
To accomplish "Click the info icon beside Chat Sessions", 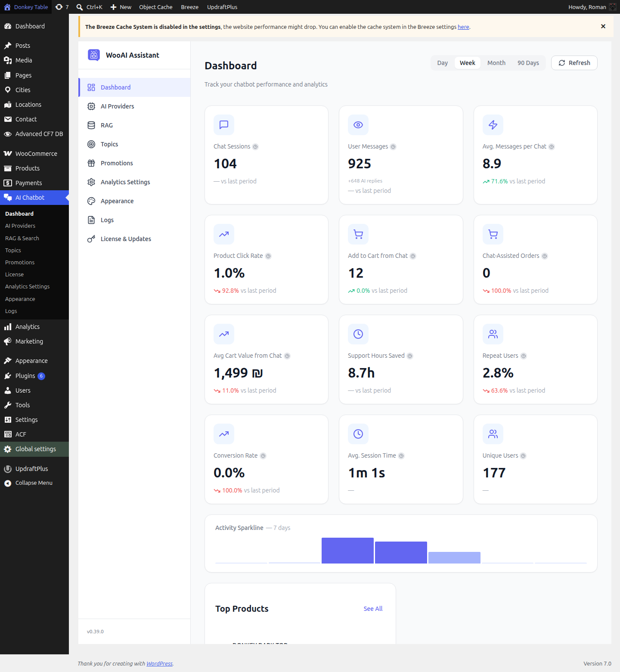I will click(255, 147).
